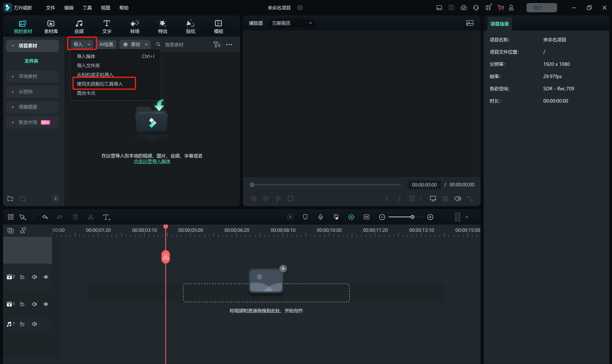This screenshot has height=364, width=612.
Task: Open the 文件 menu
Action: (x=50, y=8)
